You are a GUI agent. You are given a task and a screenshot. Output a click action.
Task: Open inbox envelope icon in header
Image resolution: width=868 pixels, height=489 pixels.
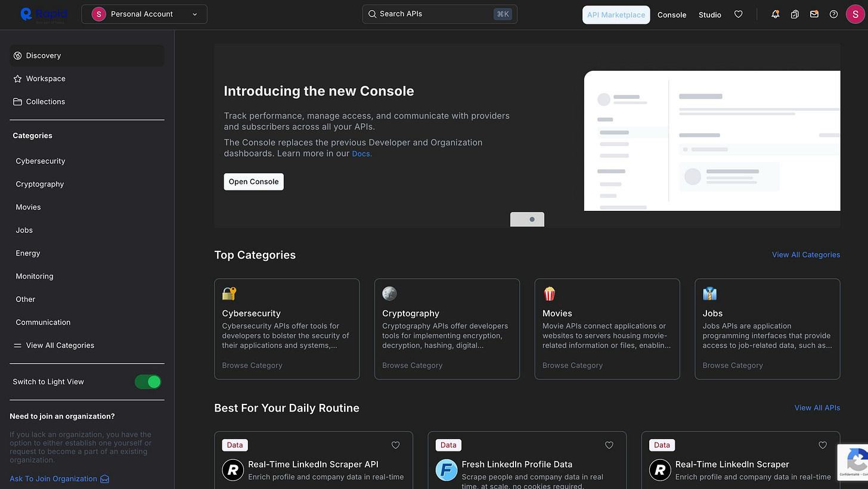(814, 14)
